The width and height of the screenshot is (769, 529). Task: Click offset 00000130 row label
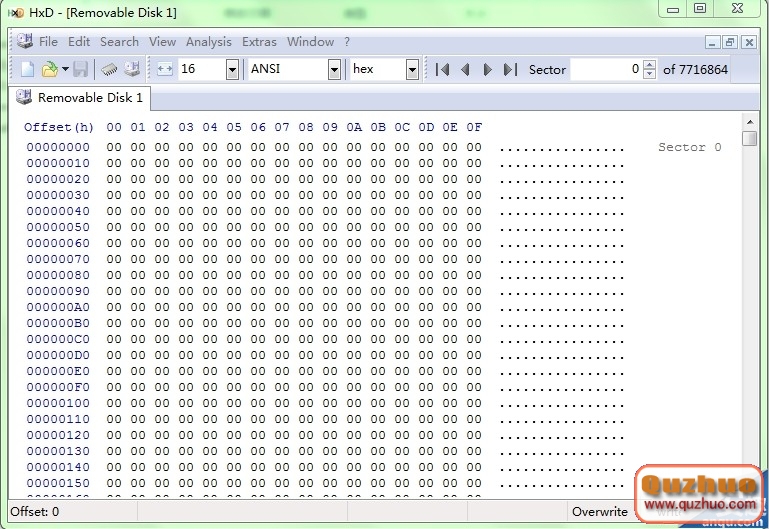[x=58, y=451]
